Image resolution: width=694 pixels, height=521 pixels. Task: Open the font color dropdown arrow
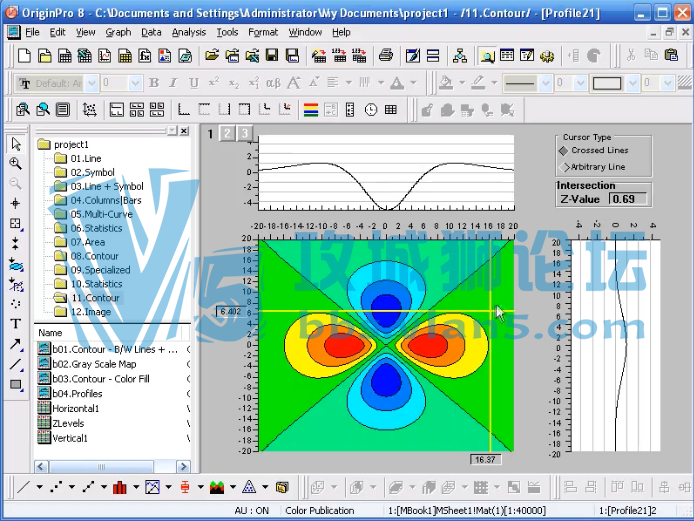[413, 83]
